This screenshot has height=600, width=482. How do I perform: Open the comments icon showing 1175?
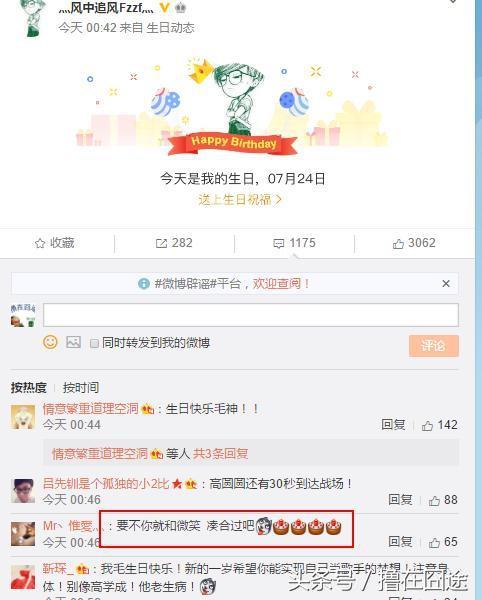pyautogui.click(x=279, y=243)
